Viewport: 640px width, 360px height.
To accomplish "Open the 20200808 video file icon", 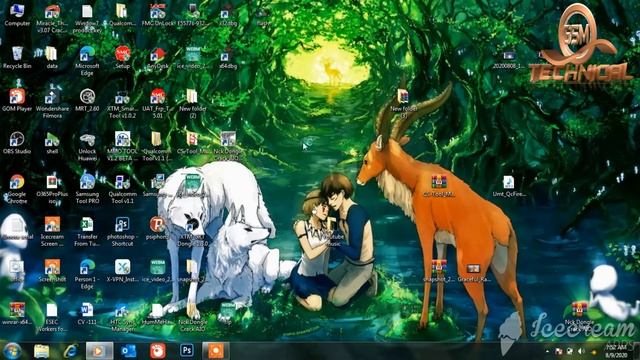I will 509,58.
